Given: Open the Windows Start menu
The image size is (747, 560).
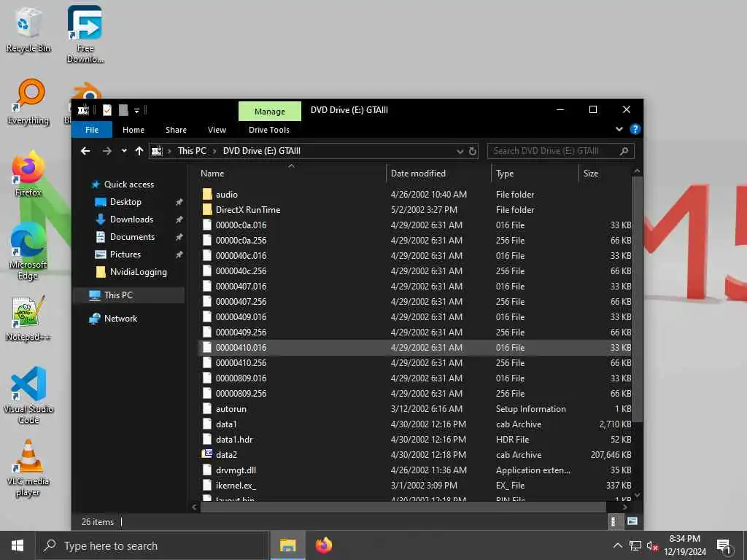Looking at the screenshot, I should click(x=18, y=545).
